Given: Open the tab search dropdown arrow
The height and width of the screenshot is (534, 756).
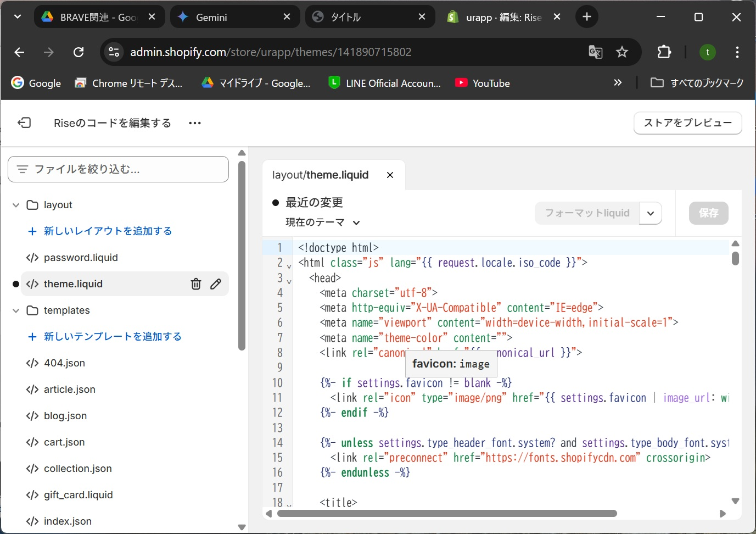Looking at the screenshot, I should coord(18,16).
